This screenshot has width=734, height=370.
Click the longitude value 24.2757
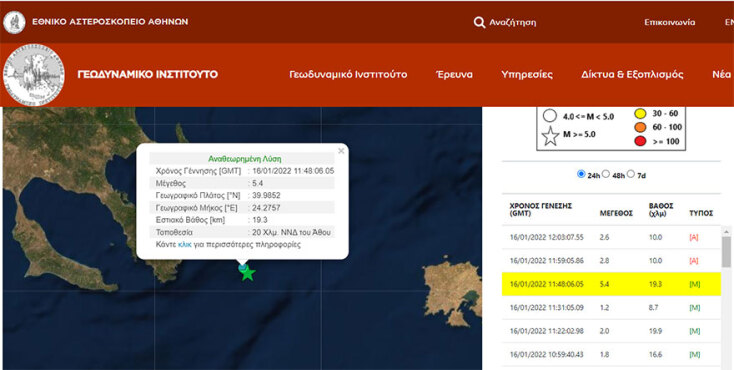point(266,207)
